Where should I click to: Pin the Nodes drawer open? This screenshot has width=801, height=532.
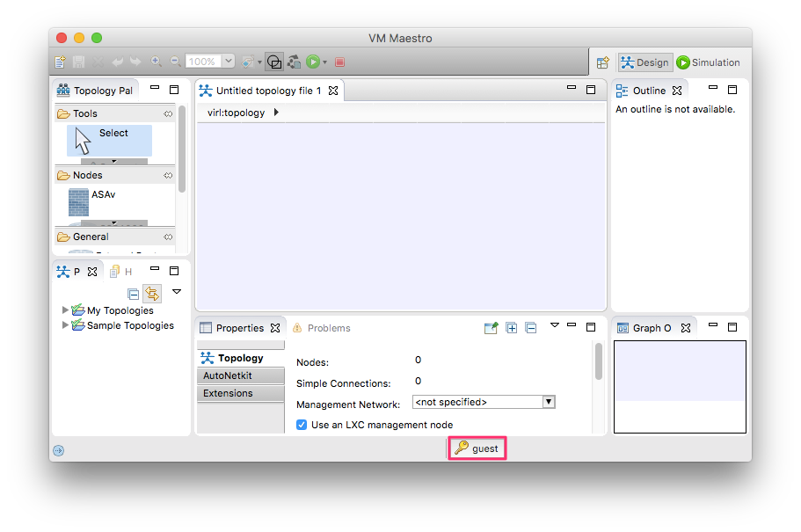click(x=168, y=175)
